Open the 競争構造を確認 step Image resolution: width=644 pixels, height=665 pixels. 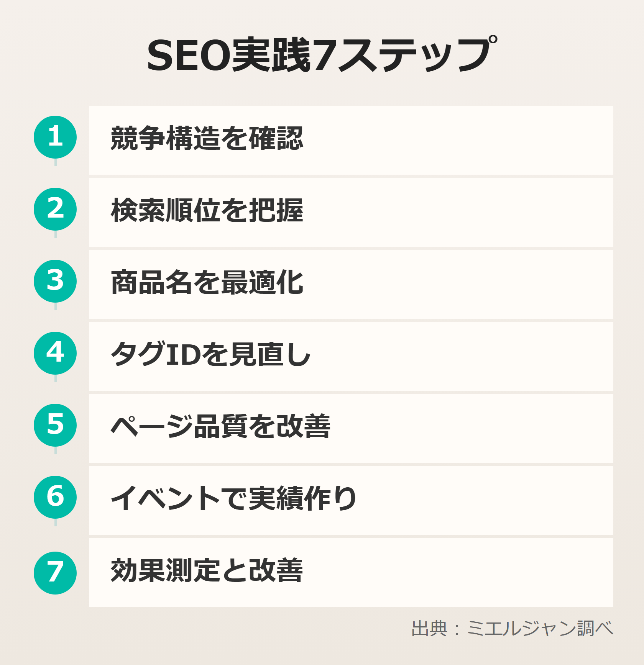click(x=207, y=139)
